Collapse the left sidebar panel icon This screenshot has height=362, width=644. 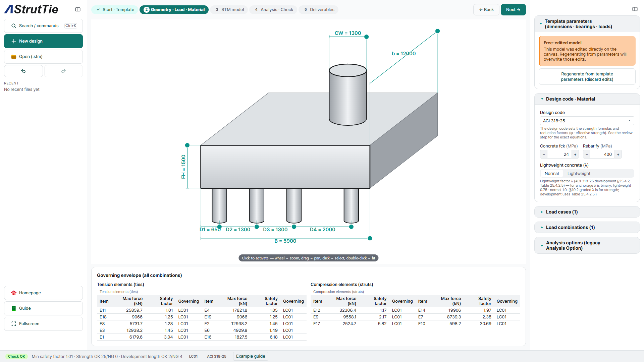[x=78, y=9]
